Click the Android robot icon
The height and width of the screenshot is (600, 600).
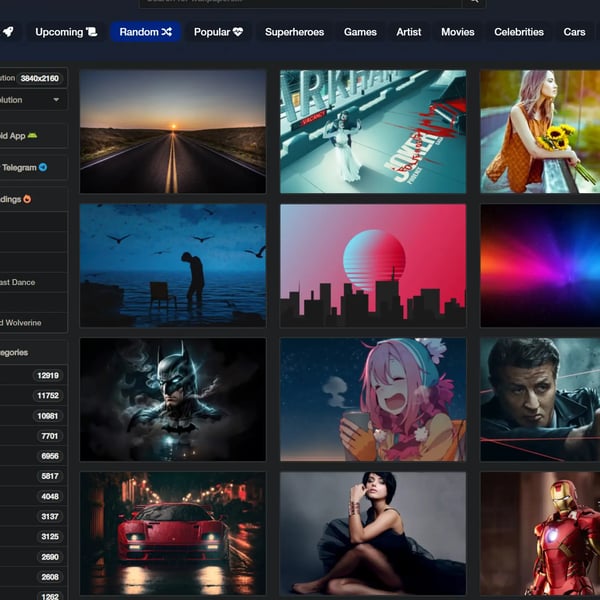[x=33, y=135]
